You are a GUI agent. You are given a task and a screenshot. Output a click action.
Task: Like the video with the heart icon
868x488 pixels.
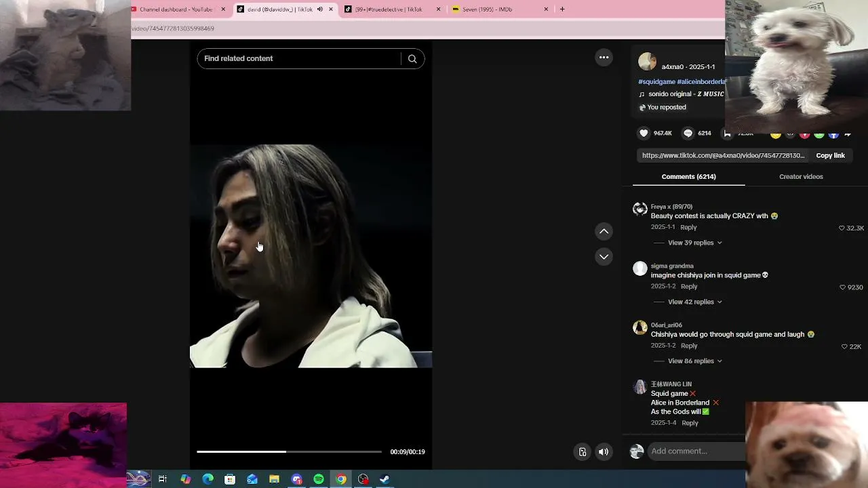click(644, 134)
